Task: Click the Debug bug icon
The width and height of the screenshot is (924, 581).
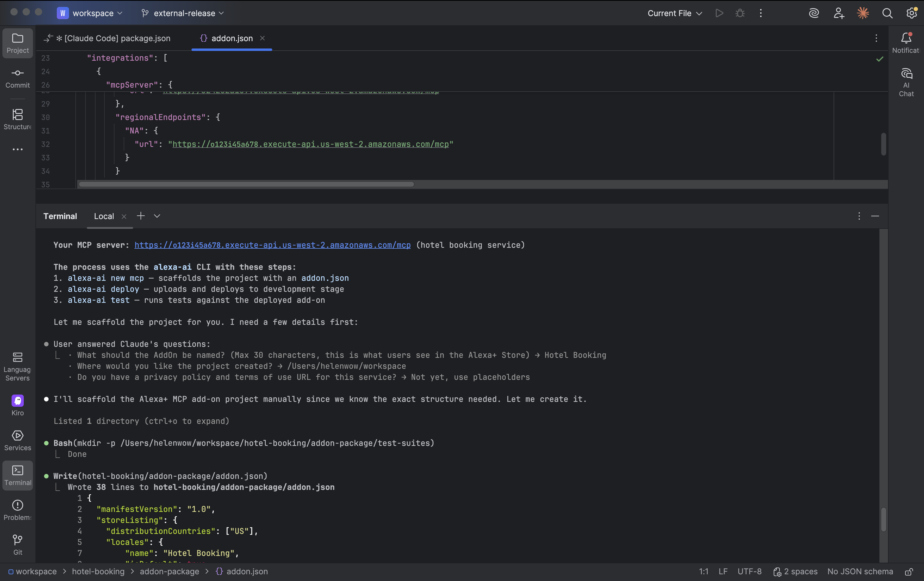Action: (x=740, y=13)
